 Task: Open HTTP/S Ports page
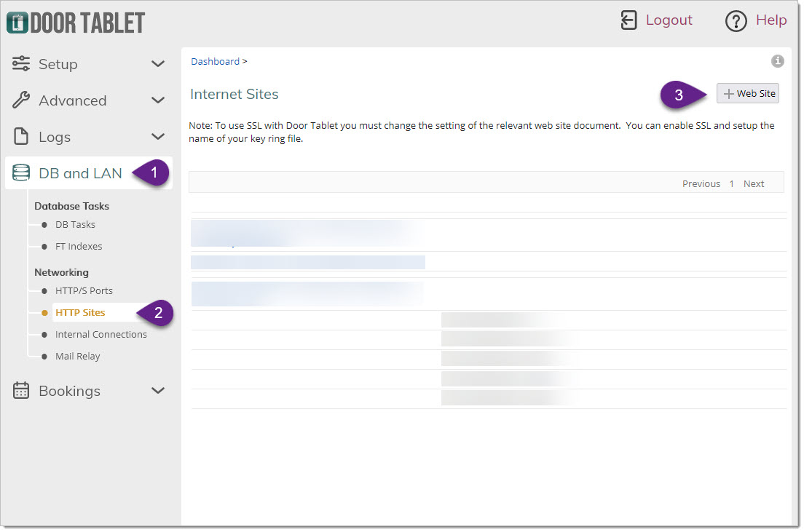84,291
